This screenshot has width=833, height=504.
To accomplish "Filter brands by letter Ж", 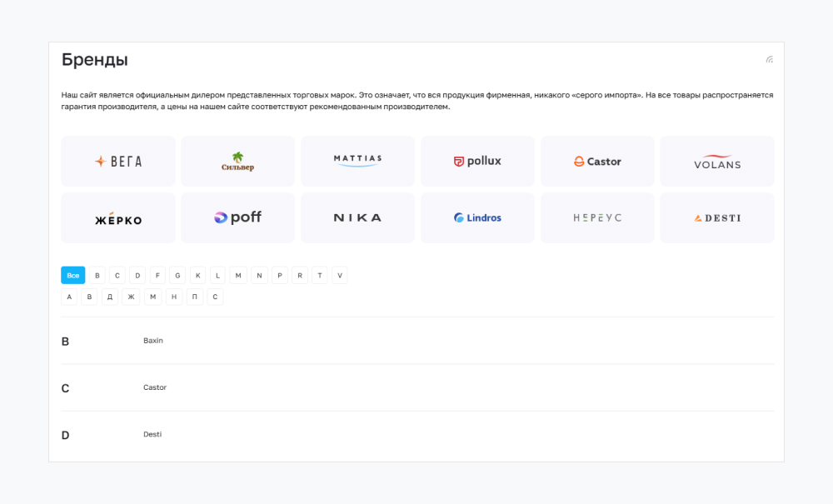I will pos(131,297).
